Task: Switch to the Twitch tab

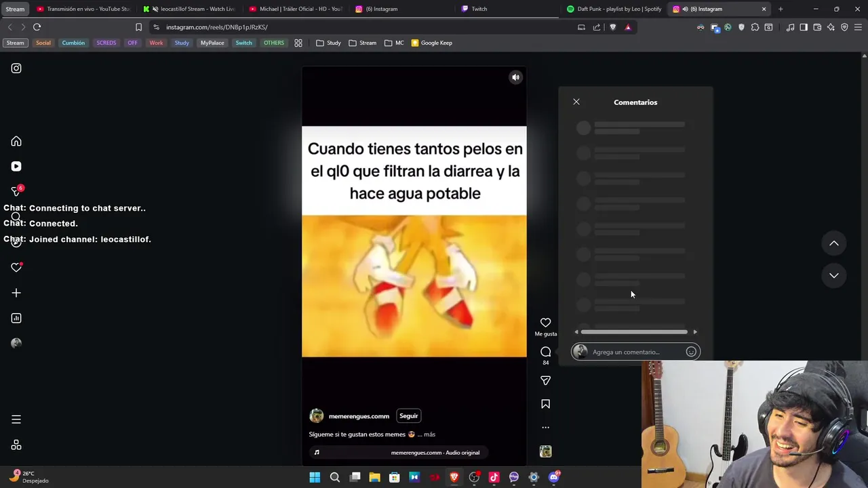Action: [x=509, y=9]
